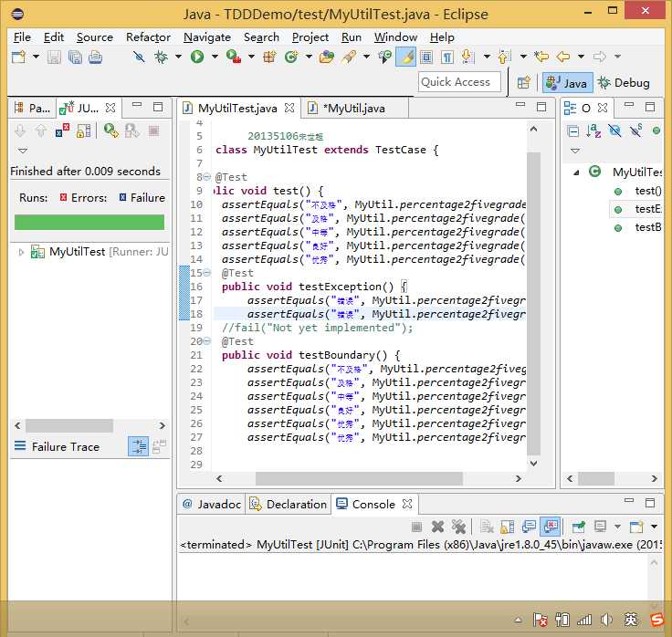Open the Declaration tab
The width and height of the screenshot is (672, 637).
point(288,504)
